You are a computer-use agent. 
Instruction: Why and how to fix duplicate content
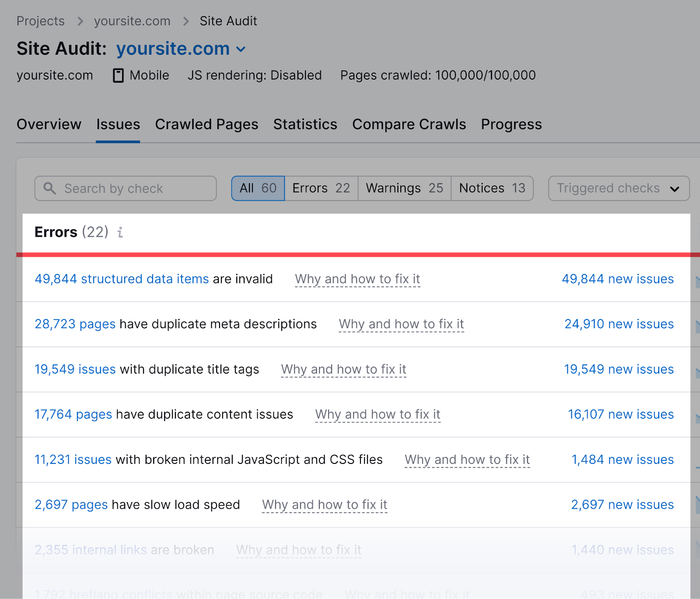[x=378, y=414]
